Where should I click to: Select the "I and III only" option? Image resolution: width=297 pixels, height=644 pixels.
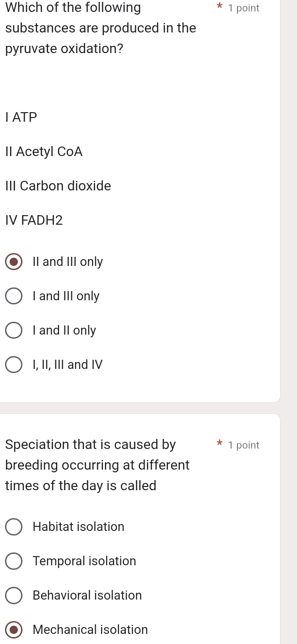point(14,296)
